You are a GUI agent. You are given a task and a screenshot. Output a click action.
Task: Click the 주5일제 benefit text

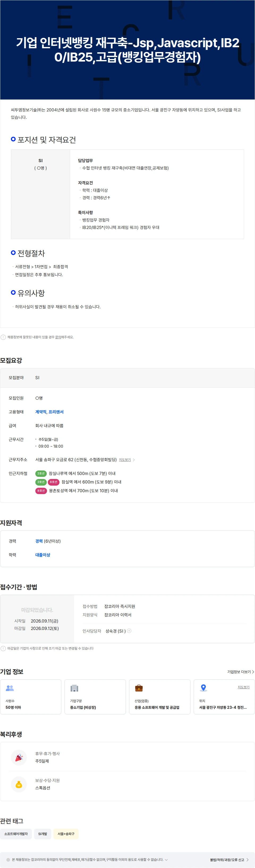[42, 761]
